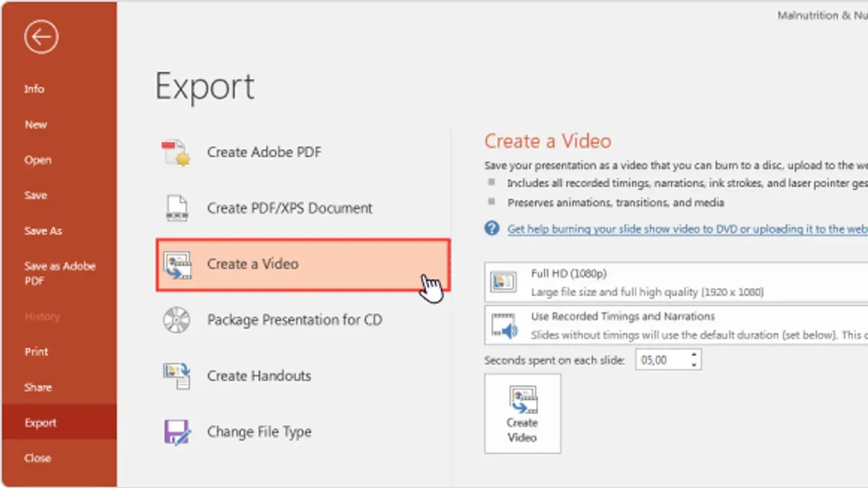Open Use Recorded Timings and Narrations dropdown
The image size is (868, 488).
(x=676, y=325)
